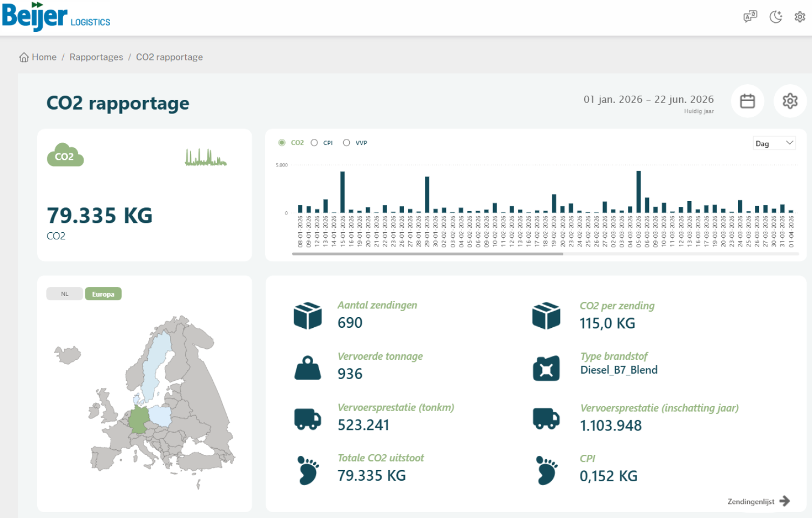Viewport: 812px width, 518px height.
Task: Open report settings gear button
Action: 790,101
